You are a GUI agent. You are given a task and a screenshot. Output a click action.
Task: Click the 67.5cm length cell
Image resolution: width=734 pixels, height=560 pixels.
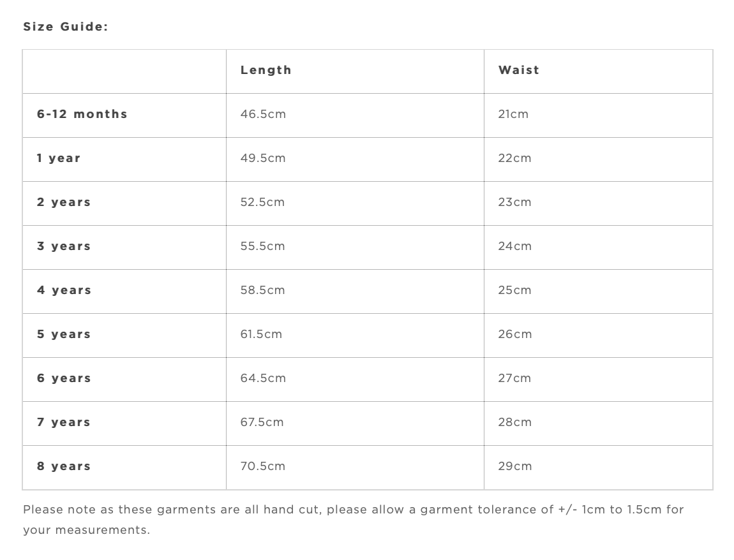pyautogui.click(x=262, y=422)
